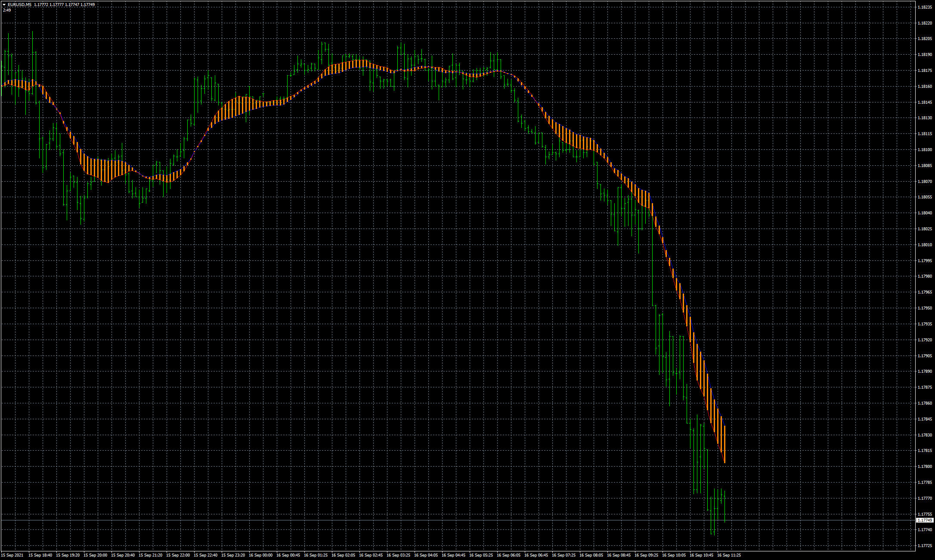935x560 pixels.
Task: Click the 1.18100 price axis label
Action: 924,150
